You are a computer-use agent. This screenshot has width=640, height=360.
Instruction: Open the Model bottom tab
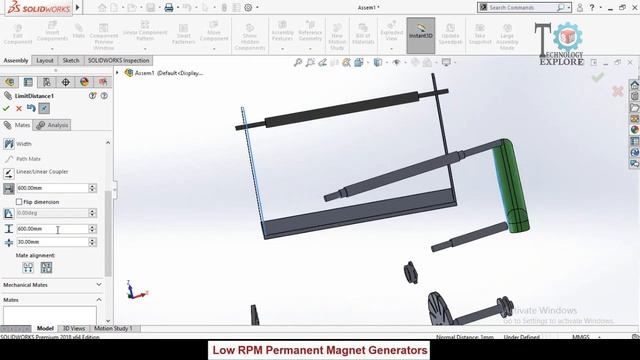[45, 328]
